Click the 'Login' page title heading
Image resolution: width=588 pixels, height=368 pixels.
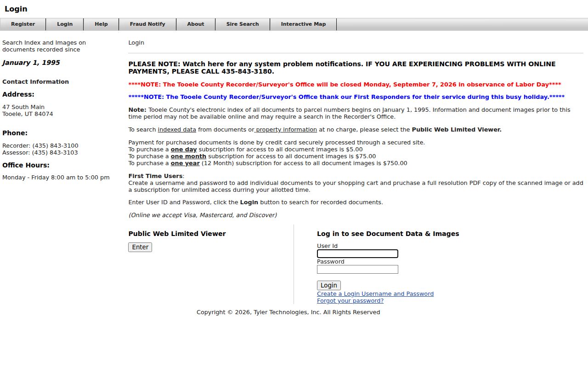click(16, 9)
